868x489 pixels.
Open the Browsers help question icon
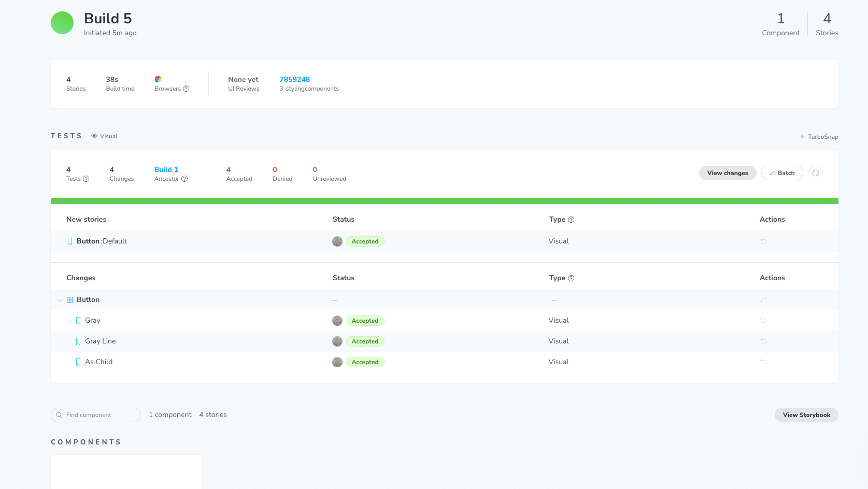186,89
